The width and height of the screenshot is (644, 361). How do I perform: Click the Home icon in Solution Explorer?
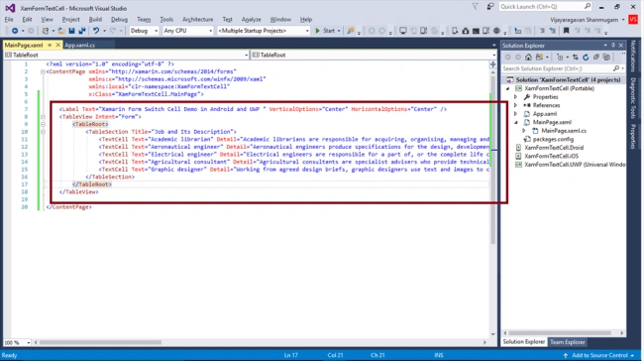(x=528, y=58)
